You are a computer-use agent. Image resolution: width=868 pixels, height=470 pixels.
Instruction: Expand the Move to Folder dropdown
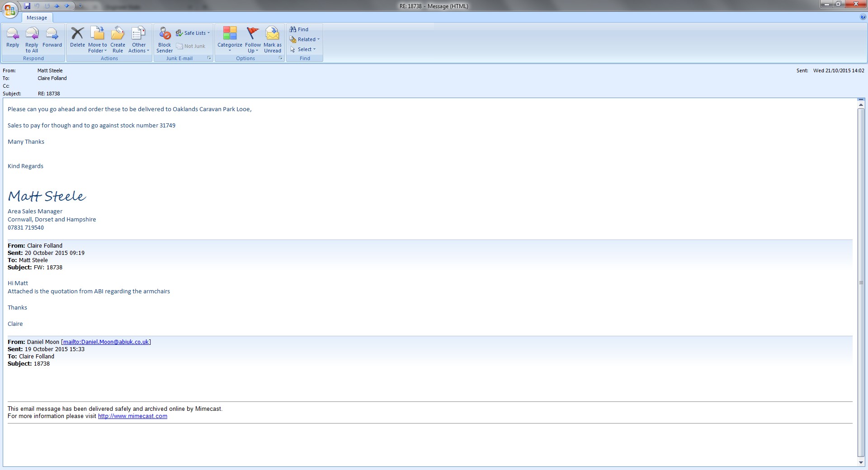click(x=98, y=48)
